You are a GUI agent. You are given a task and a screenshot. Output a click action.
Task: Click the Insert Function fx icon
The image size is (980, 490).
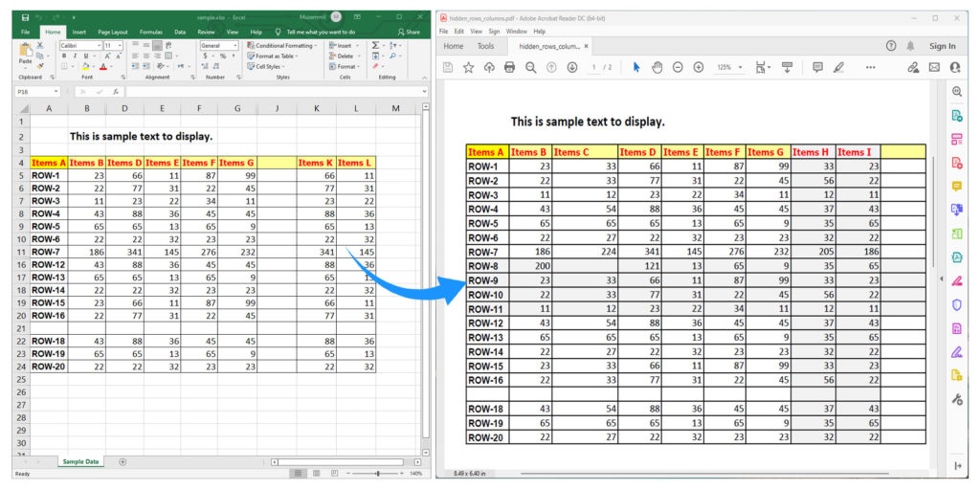click(x=116, y=92)
